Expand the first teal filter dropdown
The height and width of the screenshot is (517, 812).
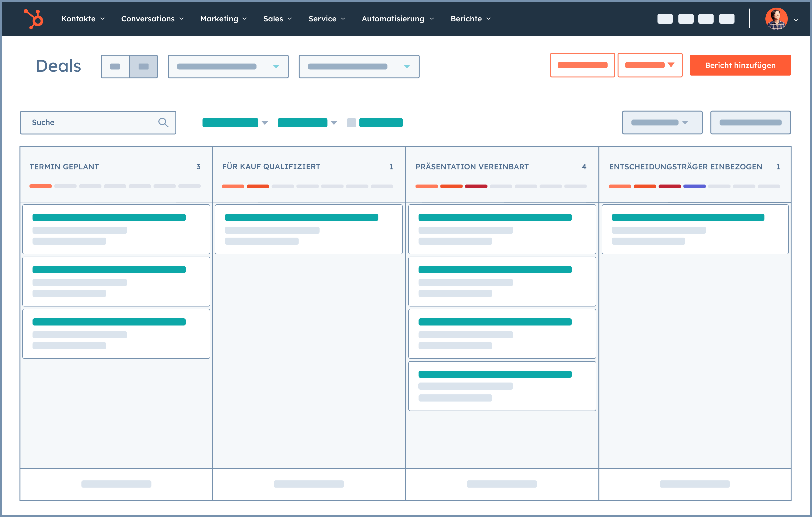(x=264, y=123)
